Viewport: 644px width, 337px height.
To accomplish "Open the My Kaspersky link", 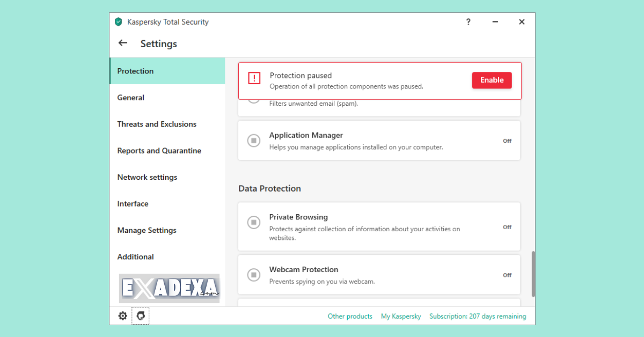I will [x=401, y=316].
